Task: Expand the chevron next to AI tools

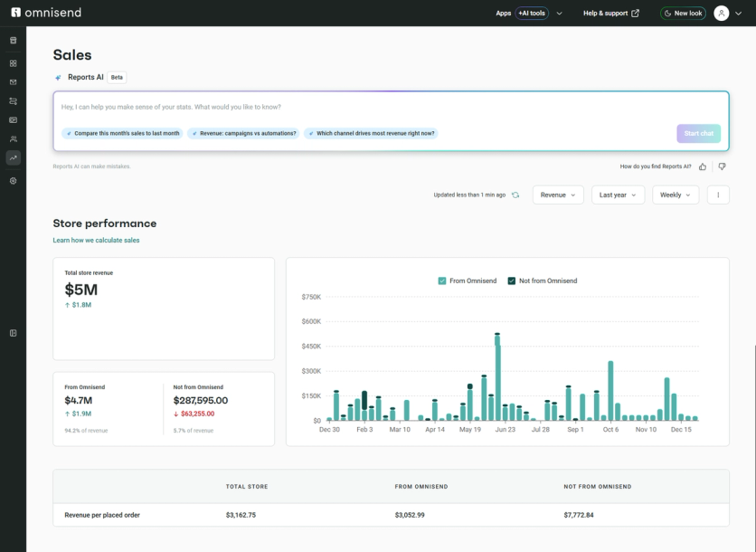Action: pos(559,14)
